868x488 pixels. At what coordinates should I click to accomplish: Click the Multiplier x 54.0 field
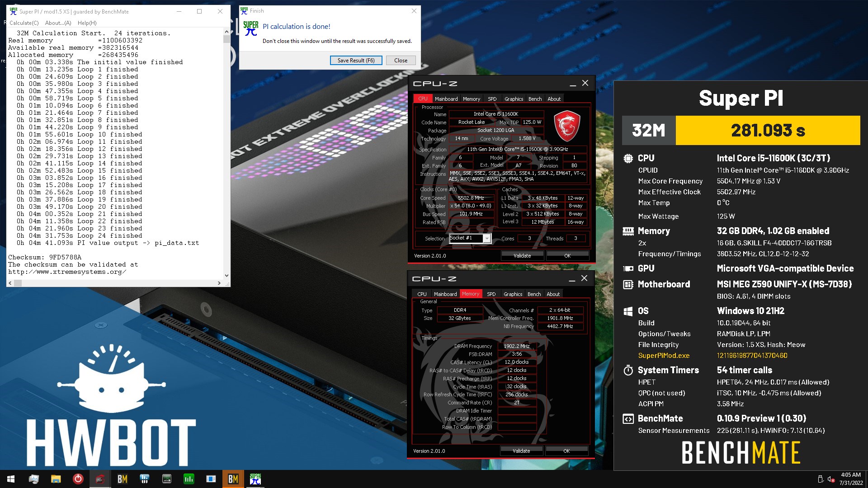471,206
